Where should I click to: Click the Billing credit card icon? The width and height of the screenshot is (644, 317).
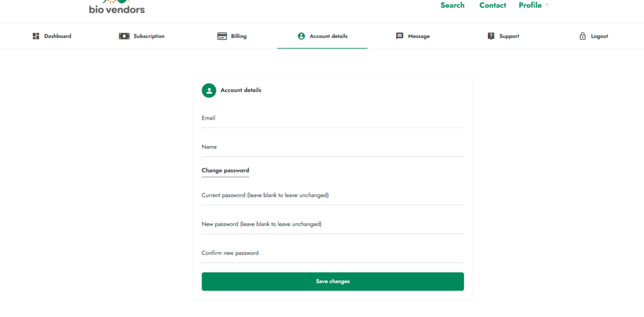(222, 36)
